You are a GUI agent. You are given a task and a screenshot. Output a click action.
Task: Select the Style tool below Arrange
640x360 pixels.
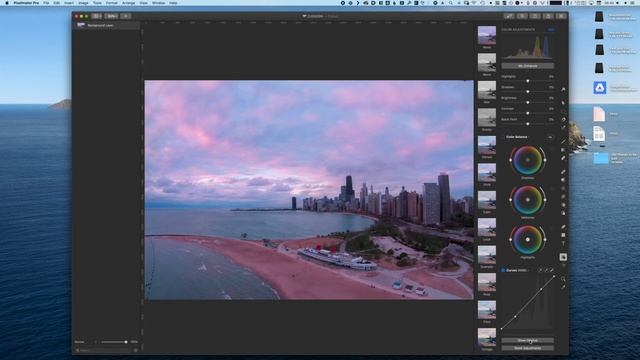click(563, 103)
